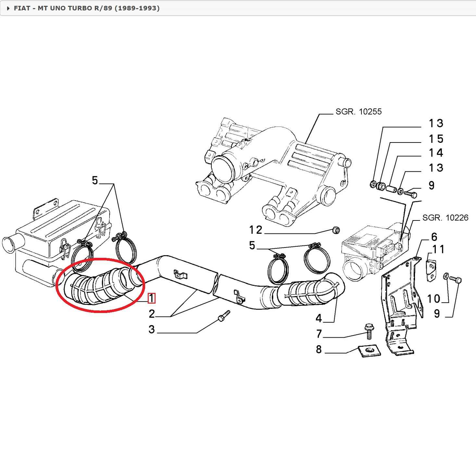
Task: Select part number 11 label
Action: pyautogui.click(x=438, y=249)
